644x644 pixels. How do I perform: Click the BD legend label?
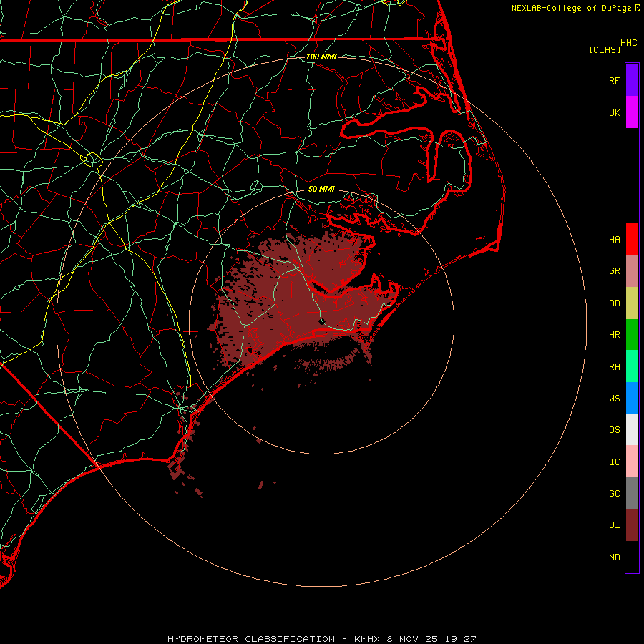[615, 303]
